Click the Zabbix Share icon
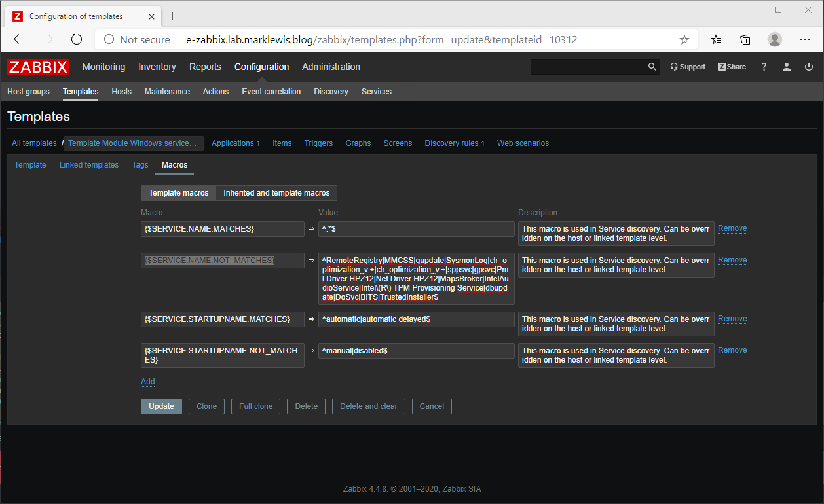Viewport: 824px width, 504px height. pos(731,67)
